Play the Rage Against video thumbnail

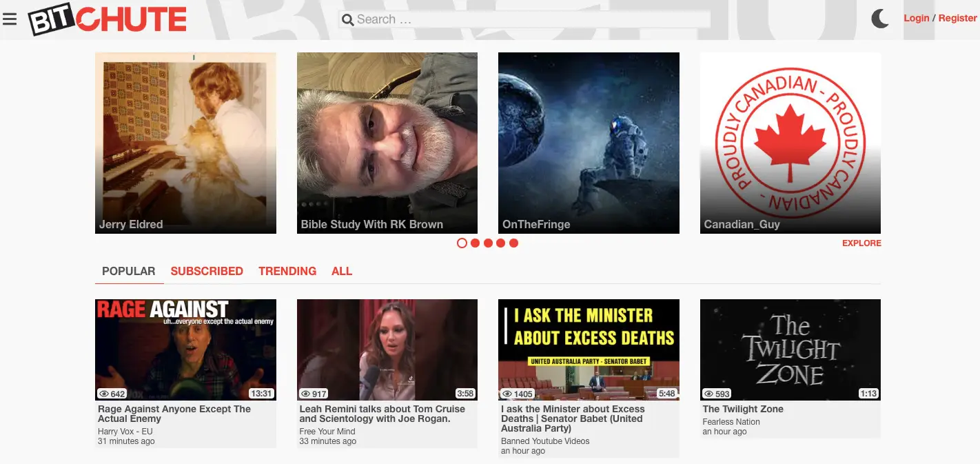185,350
